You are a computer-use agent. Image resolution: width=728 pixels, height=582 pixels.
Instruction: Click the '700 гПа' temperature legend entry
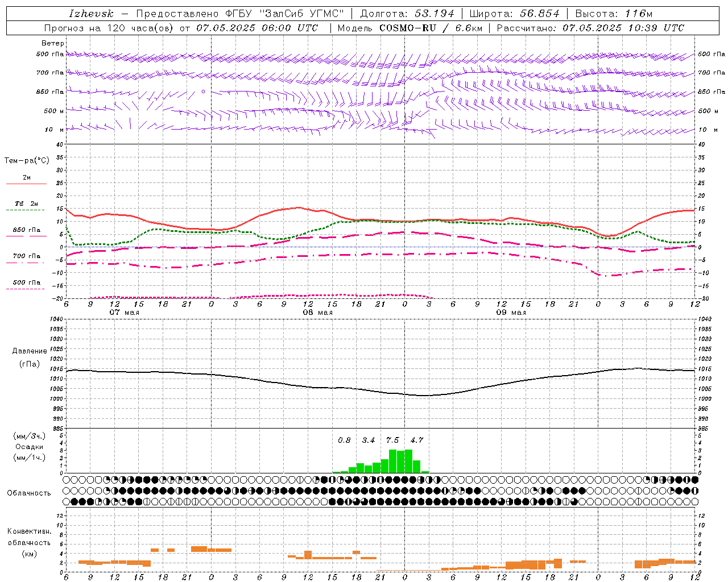tap(27, 256)
